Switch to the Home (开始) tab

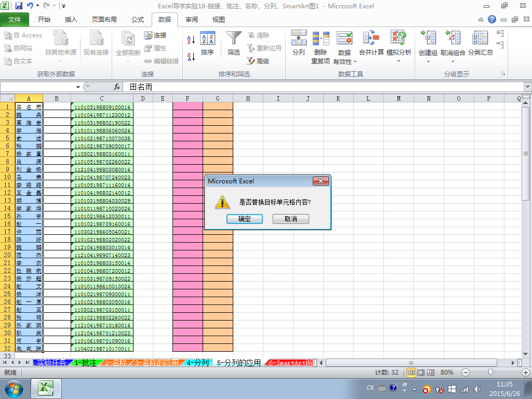tap(44, 20)
